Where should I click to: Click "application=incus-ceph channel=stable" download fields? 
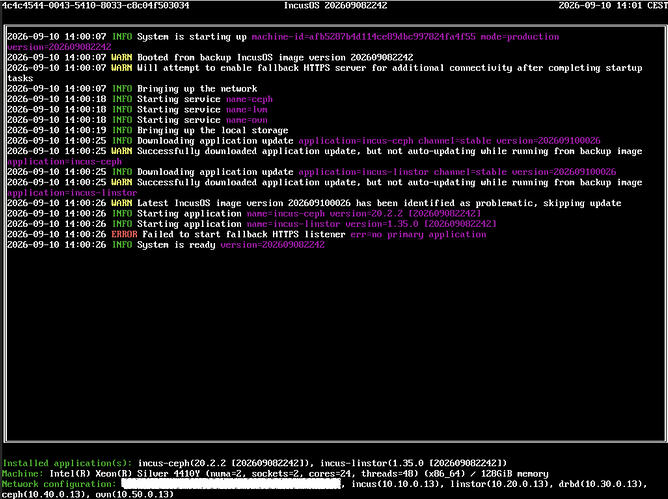click(395, 141)
